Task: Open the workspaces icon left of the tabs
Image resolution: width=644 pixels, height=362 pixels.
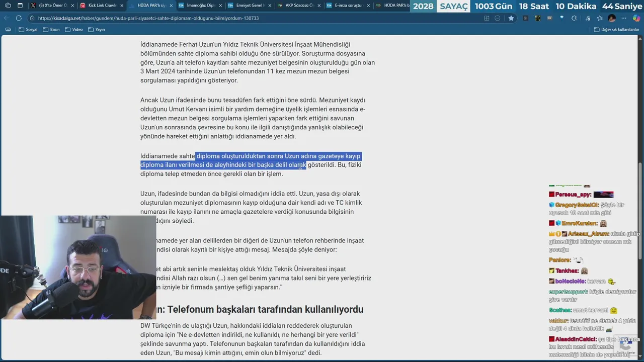Action: pyautogui.click(x=8, y=6)
